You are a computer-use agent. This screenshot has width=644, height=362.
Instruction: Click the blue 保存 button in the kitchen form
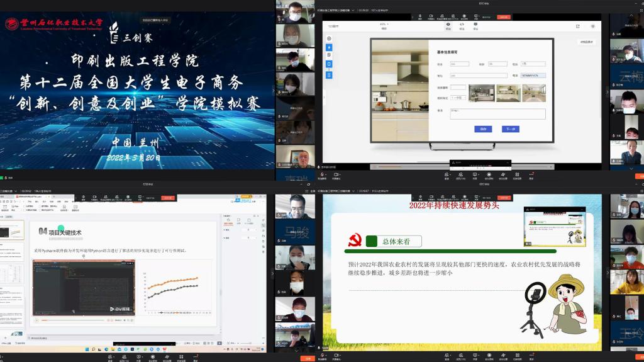click(x=482, y=129)
